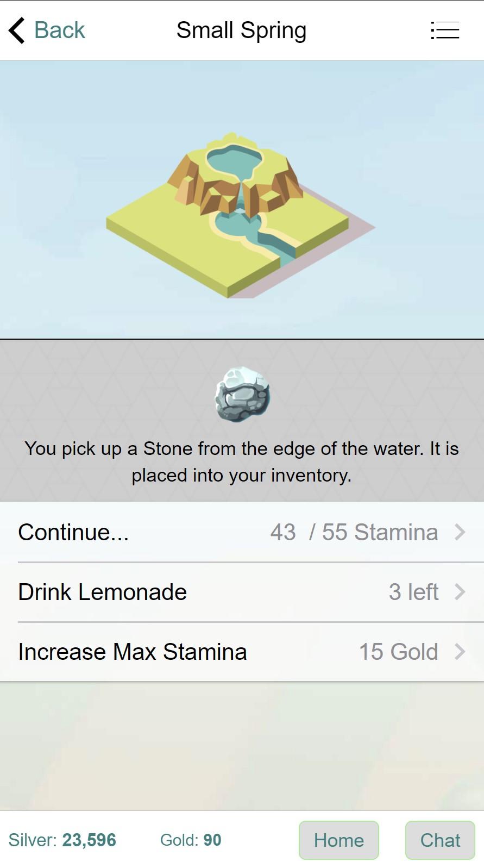
Task: Select Drink Lemonade option
Action: (x=102, y=592)
